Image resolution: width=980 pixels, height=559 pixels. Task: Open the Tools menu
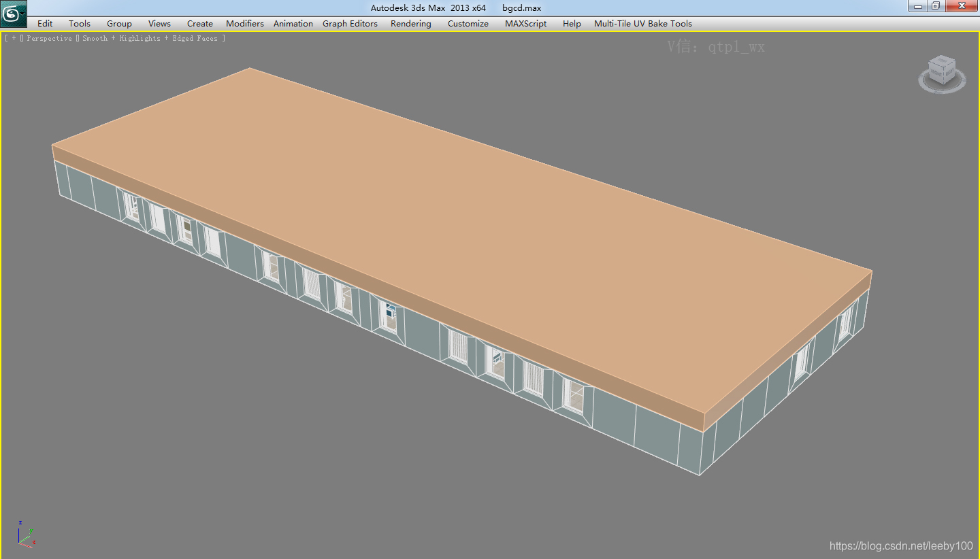[80, 23]
